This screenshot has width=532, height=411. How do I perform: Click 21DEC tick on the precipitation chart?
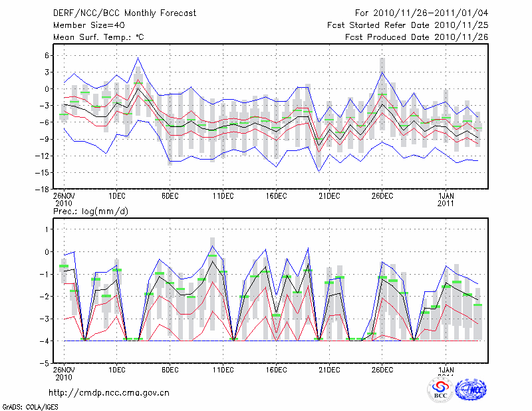(x=329, y=370)
